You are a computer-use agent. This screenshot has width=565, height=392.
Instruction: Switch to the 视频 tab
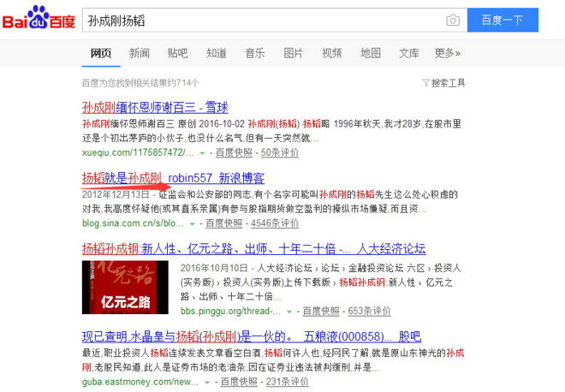coord(332,53)
